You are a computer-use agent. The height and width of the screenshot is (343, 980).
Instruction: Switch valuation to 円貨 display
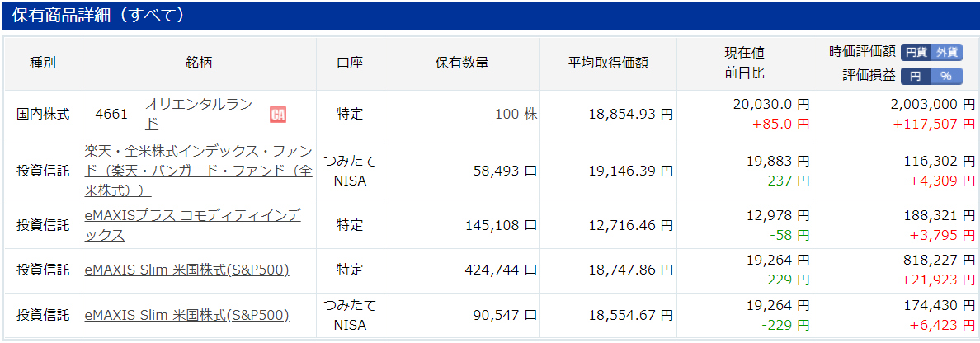[916, 53]
